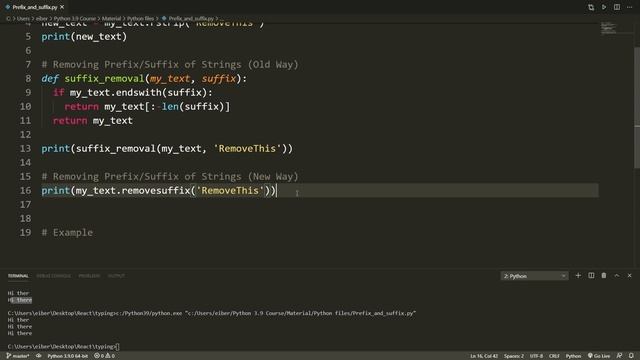The width and height of the screenshot is (640, 360).
Task: Change encoding via 'UTF-8' status item
Action: (x=536, y=356)
